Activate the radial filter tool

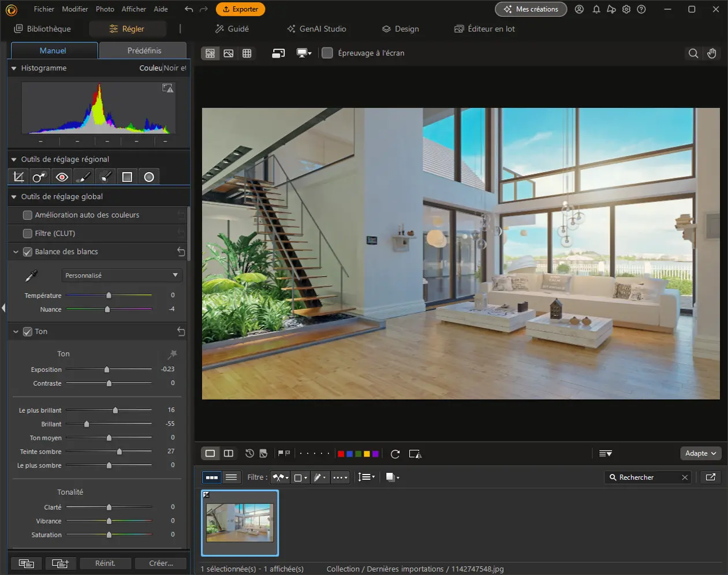click(x=149, y=176)
